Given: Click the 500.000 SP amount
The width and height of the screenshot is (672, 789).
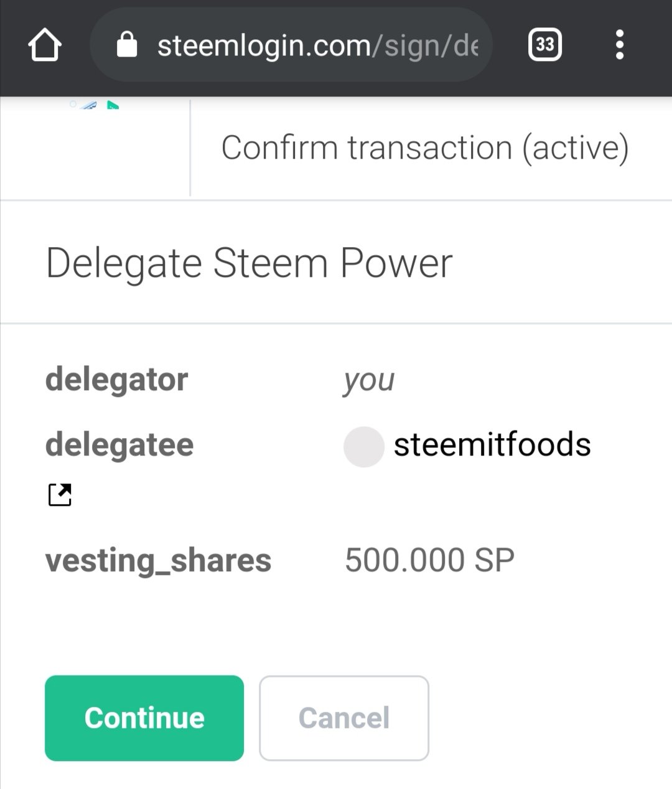Looking at the screenshot, I should [x=430, y=560].
